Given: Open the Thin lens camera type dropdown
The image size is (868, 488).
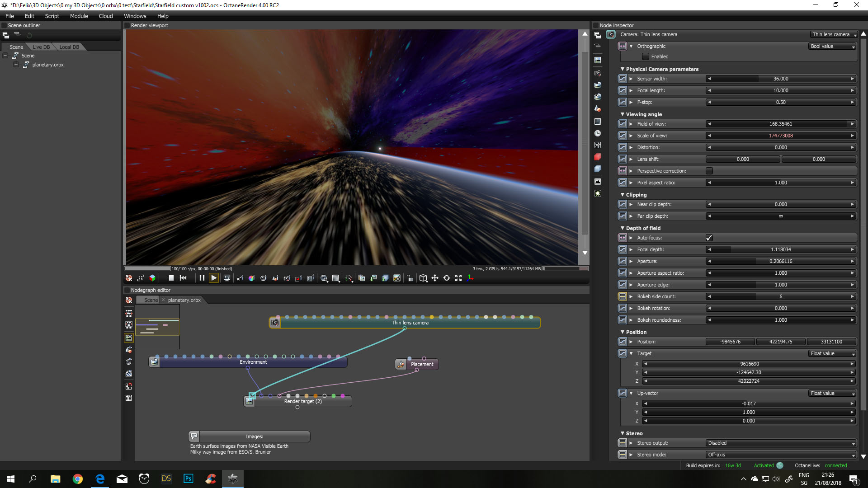Looking at the screenshot, I should coord(834,34).
